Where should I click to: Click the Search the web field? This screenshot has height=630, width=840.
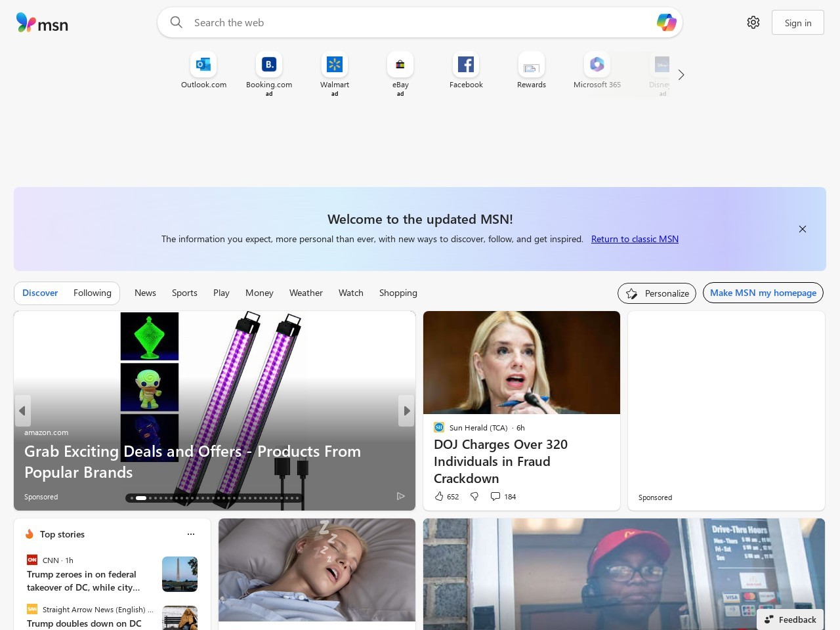pyautogui.click(x=420, y=22)
